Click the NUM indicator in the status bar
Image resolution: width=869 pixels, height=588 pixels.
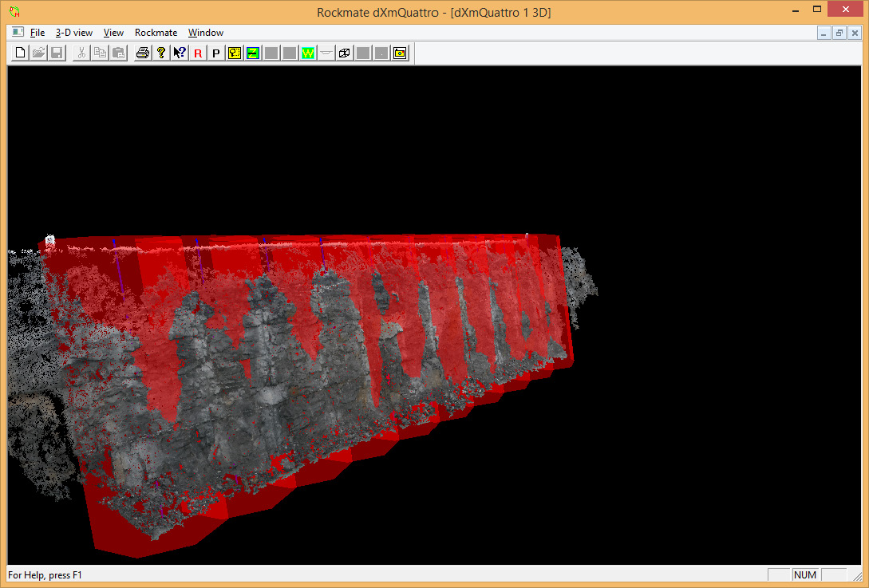pyautogui.click(x=804, y=574)
